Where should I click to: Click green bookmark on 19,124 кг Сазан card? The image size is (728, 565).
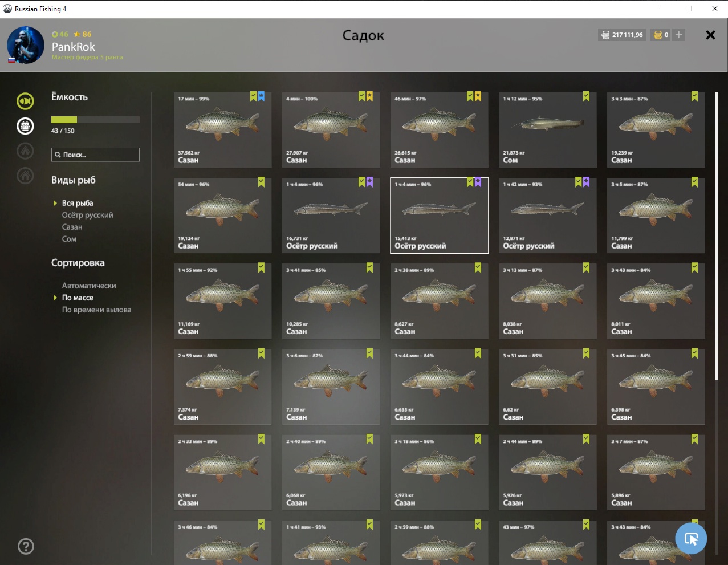tap(261, 182)
